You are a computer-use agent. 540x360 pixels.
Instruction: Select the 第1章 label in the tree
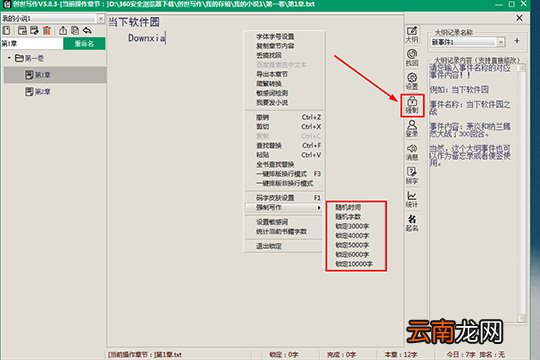pyautogui.click(x=43, y=75)
